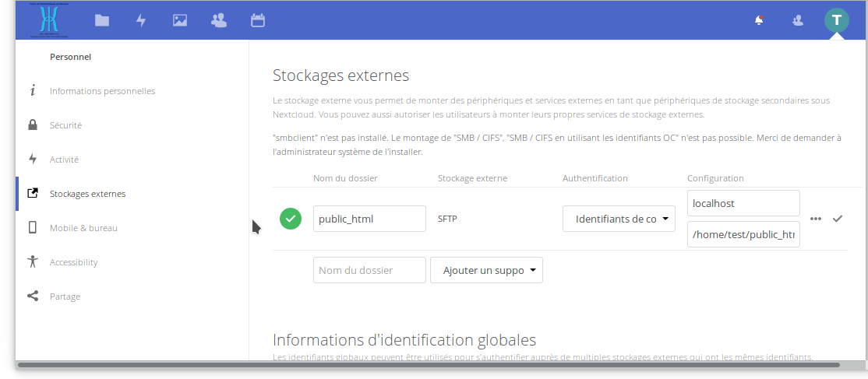Expand the 'Identifiants de co' authentication dropdown

(619, 219)
